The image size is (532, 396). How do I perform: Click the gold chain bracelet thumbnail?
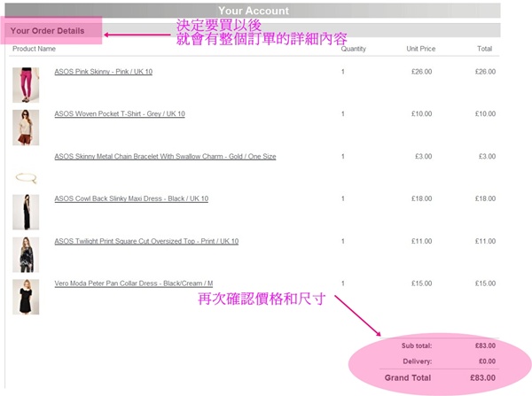click(26, 178)
